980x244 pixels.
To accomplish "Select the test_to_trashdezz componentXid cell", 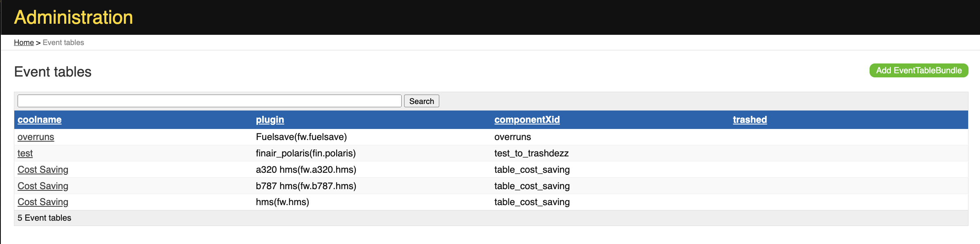I will [531, 153].
